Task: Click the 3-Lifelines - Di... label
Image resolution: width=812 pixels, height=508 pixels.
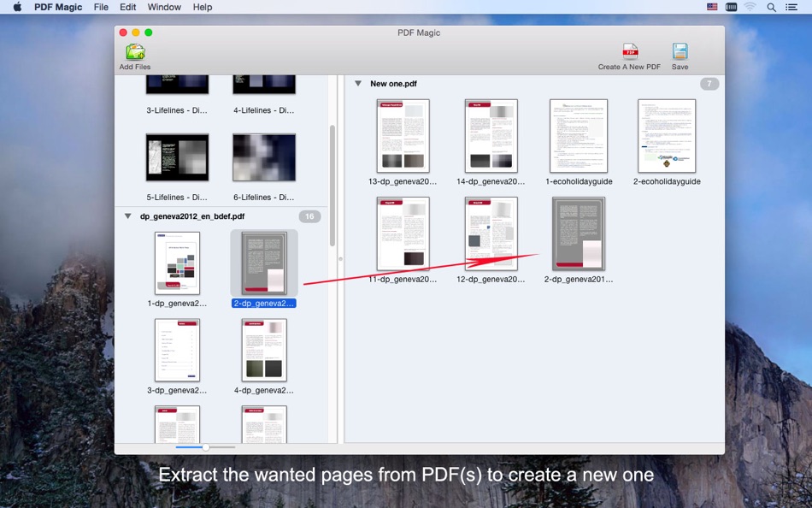Action: tap(177, 110)
